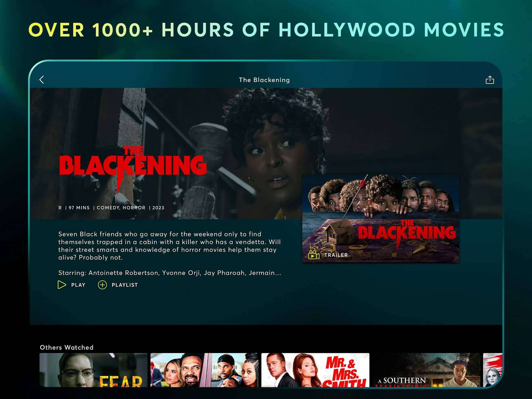Open The Blackening trailer thumbnail

tap(381, 219)
